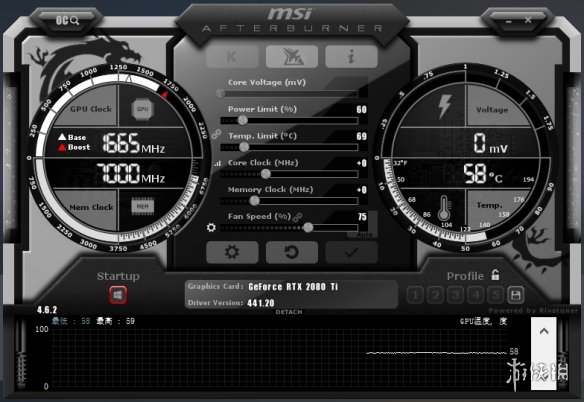Click the Power Limit value 60
584x402 pixels.
[x=361, y=110]
